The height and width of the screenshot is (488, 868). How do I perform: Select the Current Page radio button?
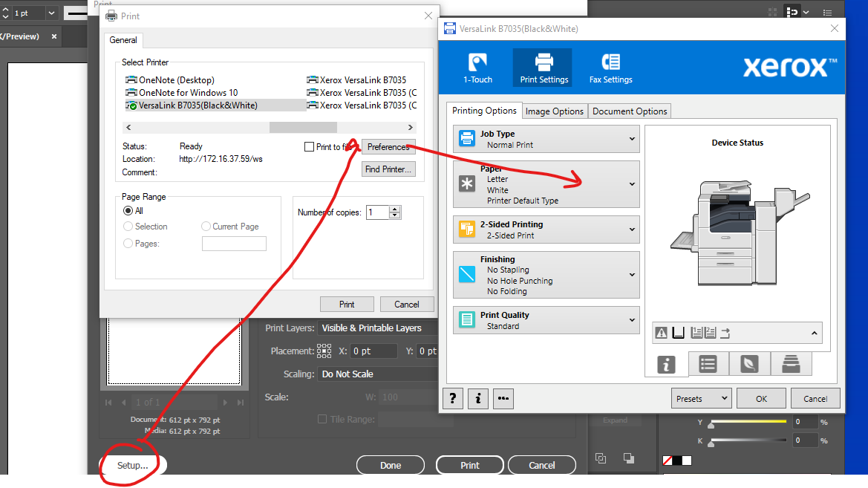[206, 226]
